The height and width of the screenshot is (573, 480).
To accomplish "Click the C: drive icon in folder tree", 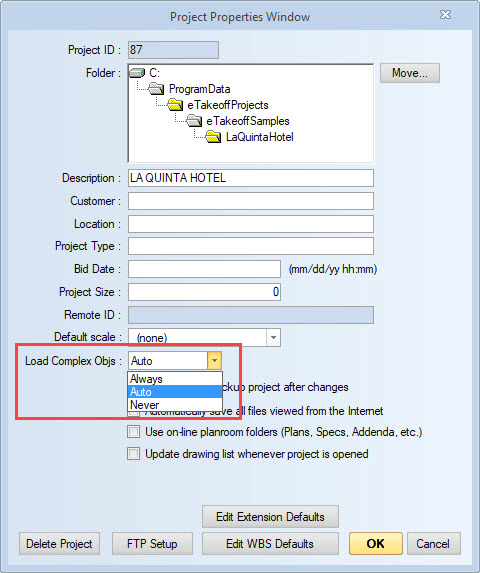I will click(x=137, y=73).
